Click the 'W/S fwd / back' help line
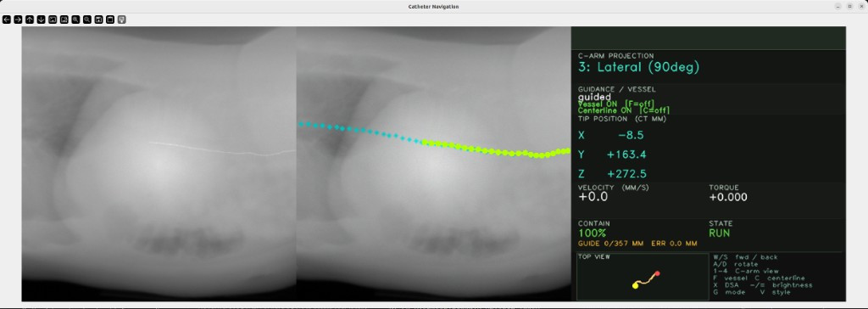 [x=745, y=257]
